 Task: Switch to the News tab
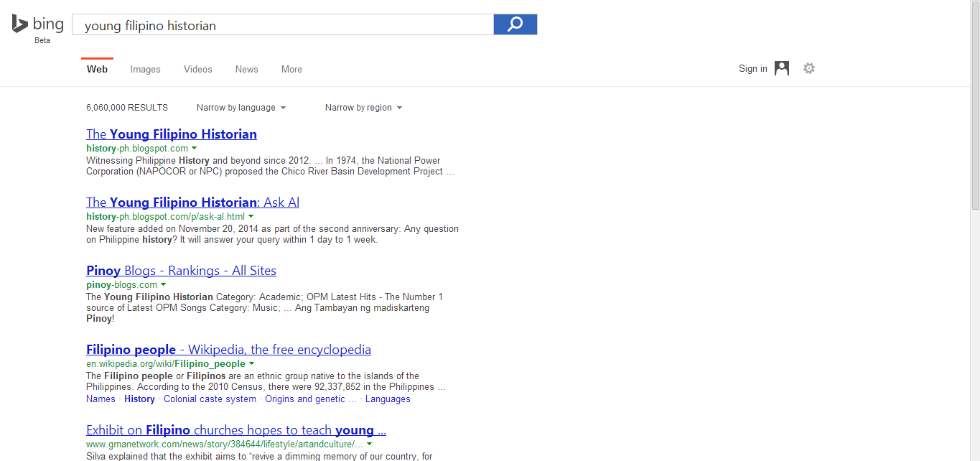pos(246,69)
